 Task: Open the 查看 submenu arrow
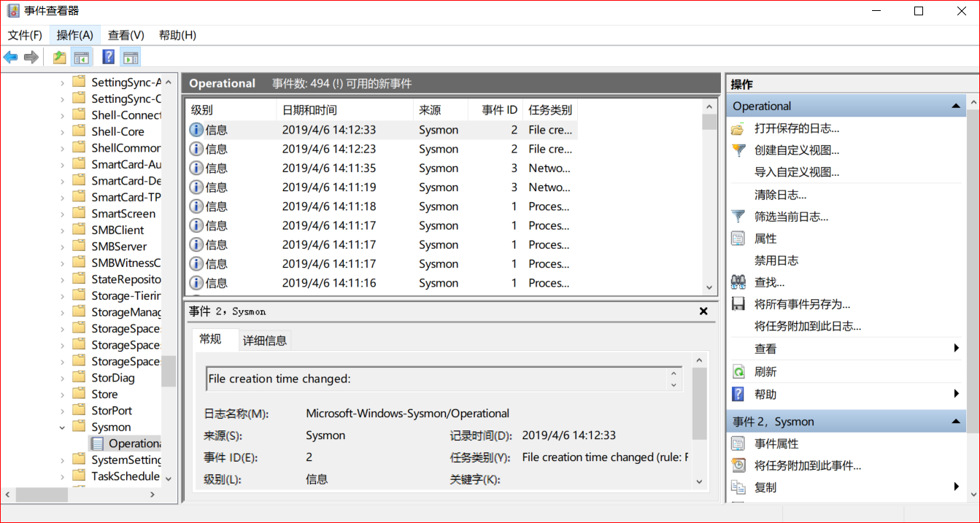(956, 349)
